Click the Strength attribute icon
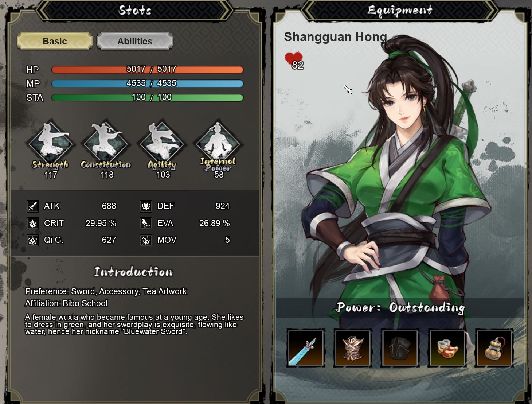The height and width of the screenshot is (404, 532). tap(50, 142)
